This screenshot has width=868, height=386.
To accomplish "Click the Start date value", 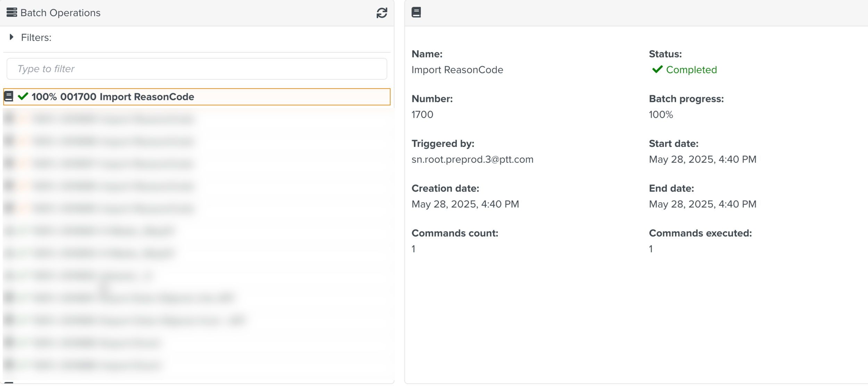I will pos(702,159).
